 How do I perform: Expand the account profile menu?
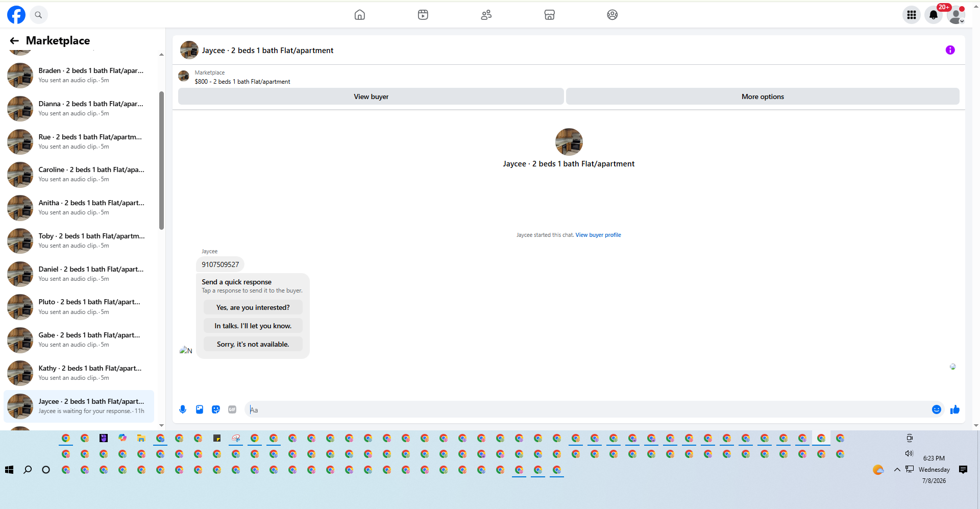pyautogui.click(x=956, y=15)
